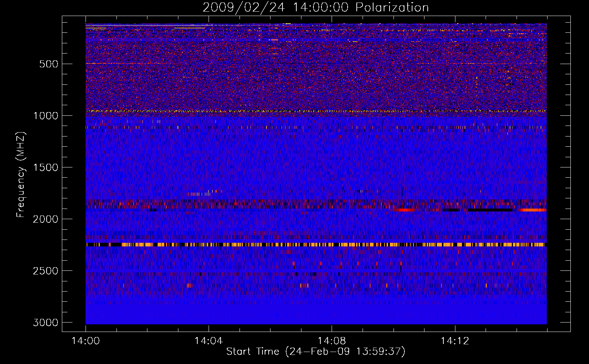Click the 'Start Time (24-Feb-09 13:59:37)' label
This screenshot has height=364, width=589.
pyautogui.click(x=316, y=352)
